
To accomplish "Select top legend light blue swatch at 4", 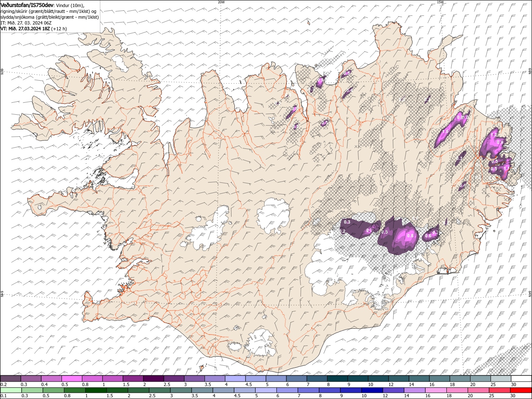I will [235, 379].
